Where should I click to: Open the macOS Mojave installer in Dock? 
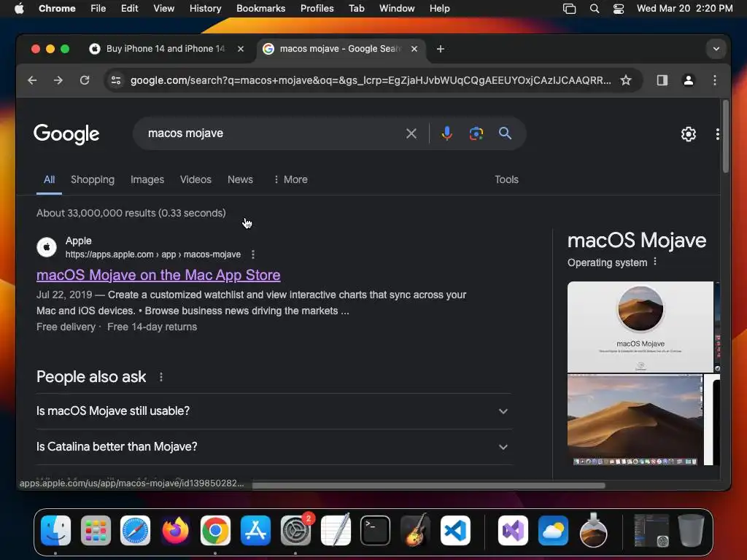point(593,531)
